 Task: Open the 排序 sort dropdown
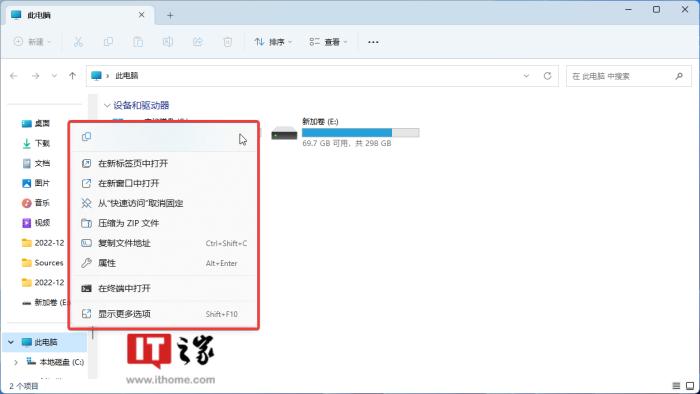tap(273, 42)
